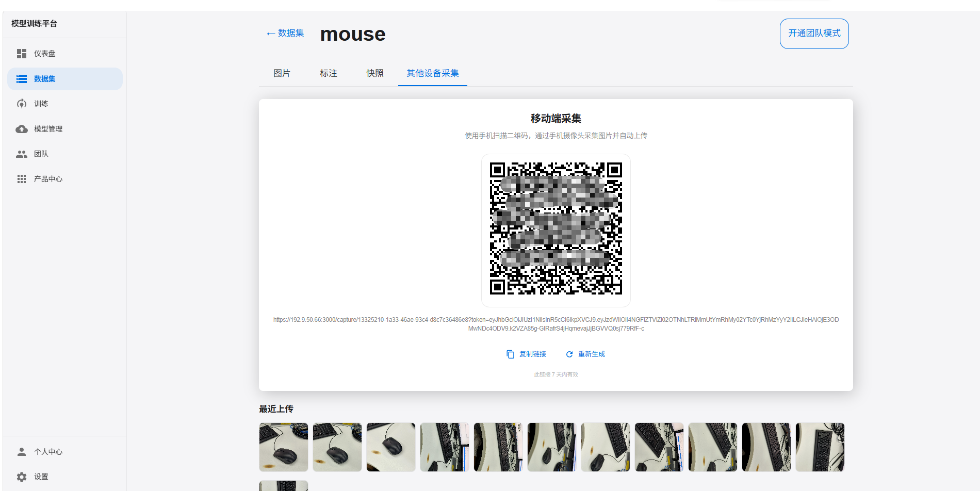This screenshot has width=980, height=491.
Task: Open the third recent upload thumbnail
Action: point(391,447)
